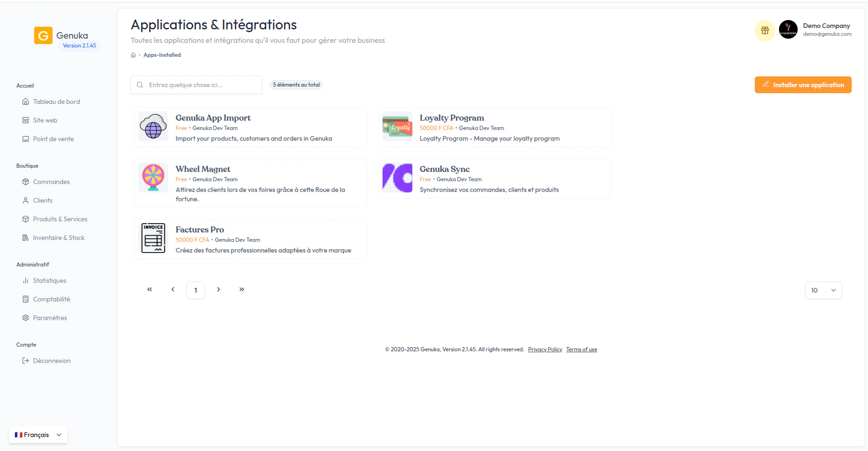Open Paramètres menu item
Screen dimensions: 868x451
click(x=50, y=318)
